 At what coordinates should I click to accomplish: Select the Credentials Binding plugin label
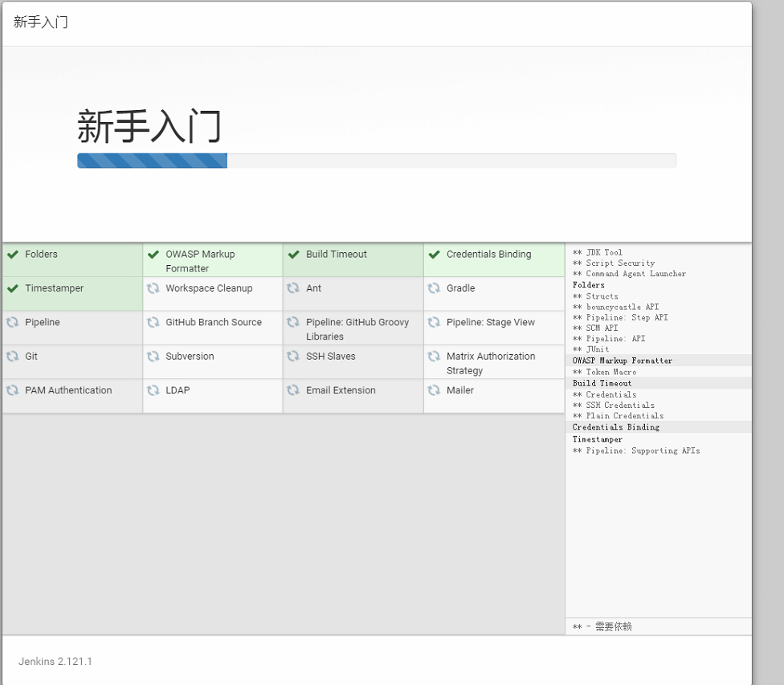pos(488,254)
